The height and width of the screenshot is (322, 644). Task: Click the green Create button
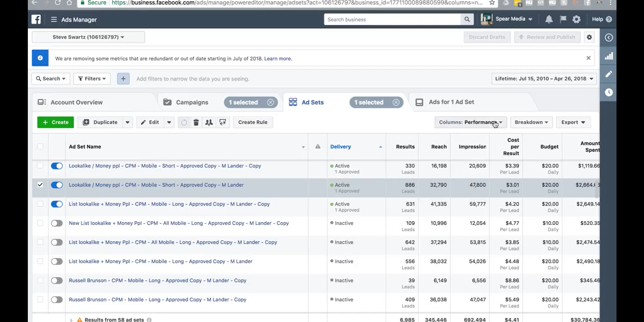pos(55,122)
